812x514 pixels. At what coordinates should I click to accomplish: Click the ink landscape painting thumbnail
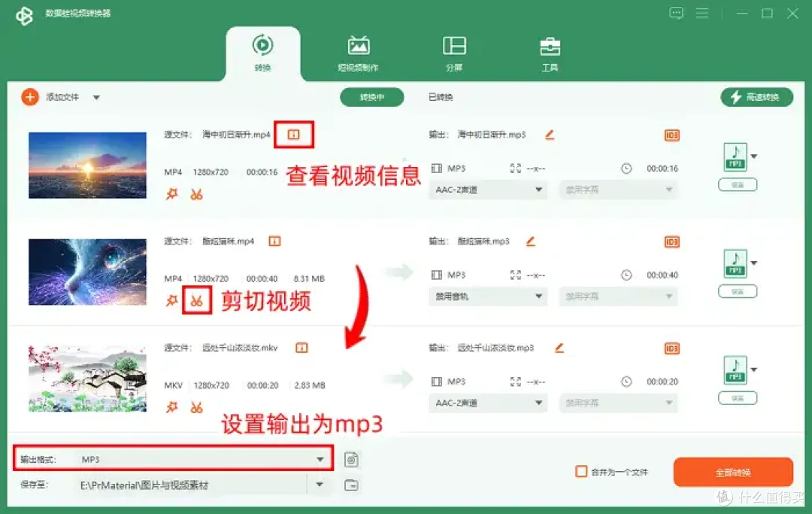coord(87,379)
